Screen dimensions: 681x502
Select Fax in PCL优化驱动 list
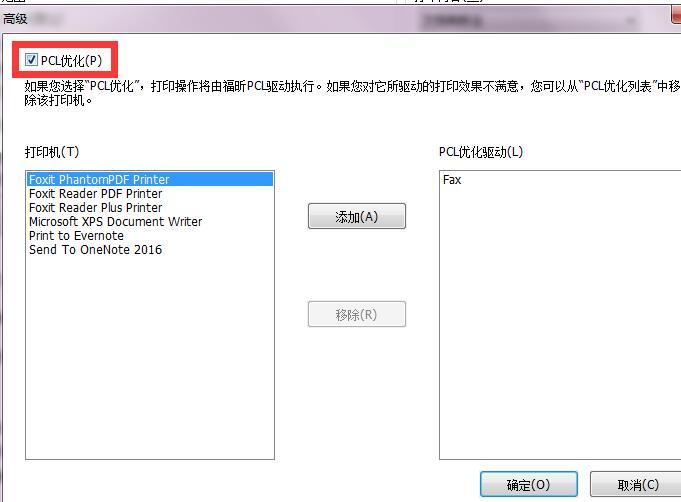coord(452,180)
